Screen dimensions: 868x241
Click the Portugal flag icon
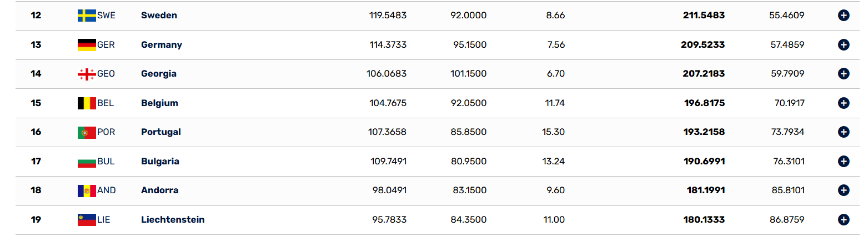[x=87, y=132]
